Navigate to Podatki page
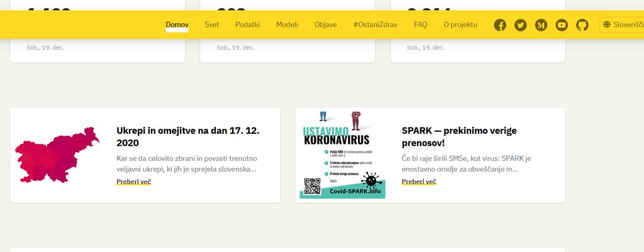644x252 pixels. [248, 25]
